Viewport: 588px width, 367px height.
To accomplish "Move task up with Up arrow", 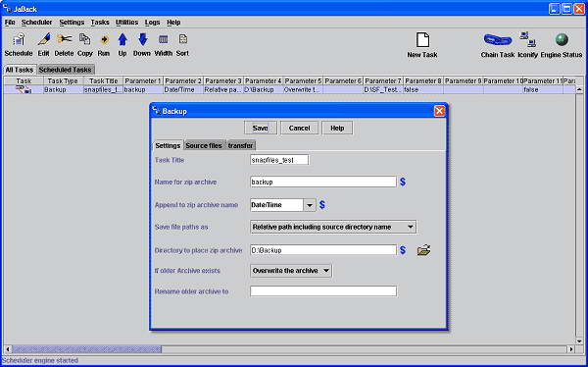I will click(122, 39).
